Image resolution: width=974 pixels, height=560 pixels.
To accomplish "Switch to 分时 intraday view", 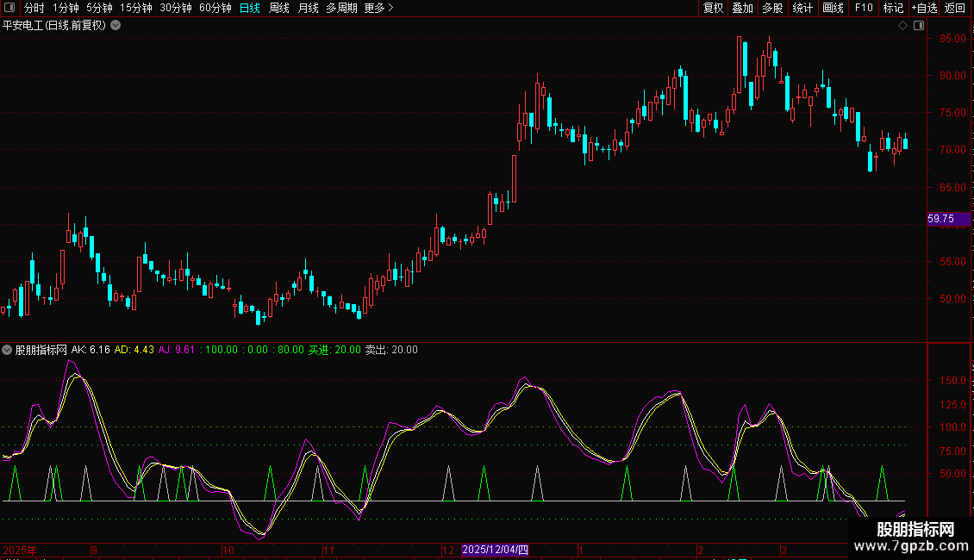I will tap(34, 8).
